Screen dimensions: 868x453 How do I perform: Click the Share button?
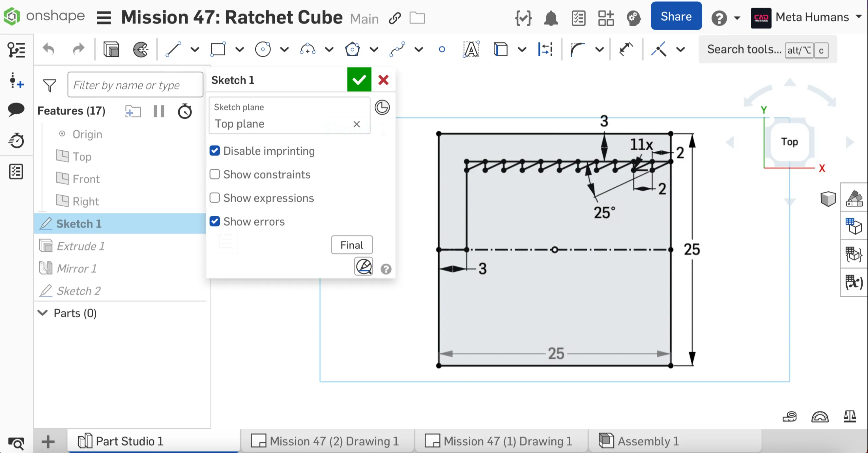[676, 16]
